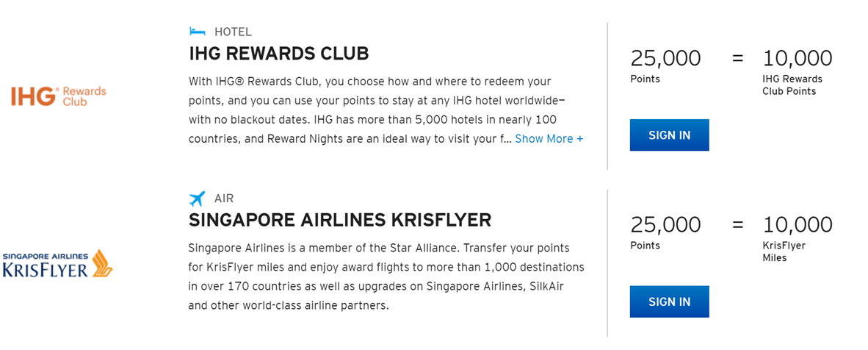Click the 10,000 KrisFlyer Miles value

tap(797, 224)
